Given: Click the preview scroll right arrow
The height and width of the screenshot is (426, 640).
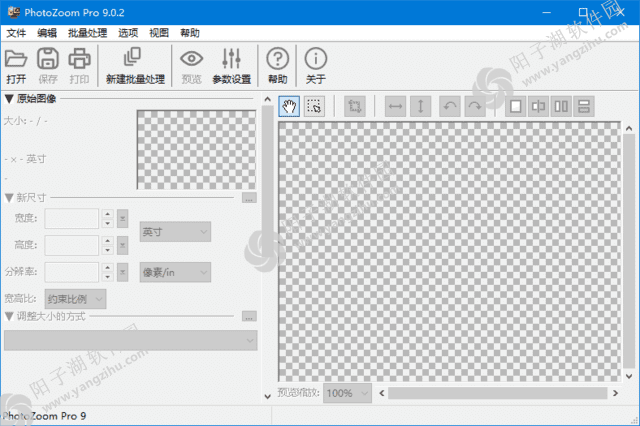Looking at the screenshot, I should coord(616,393).
